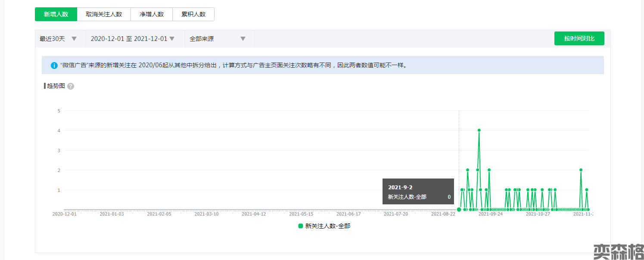Click the help question mark beside 趋势图
The width and height of the screenshot is (644, 260).
point(71,86)
